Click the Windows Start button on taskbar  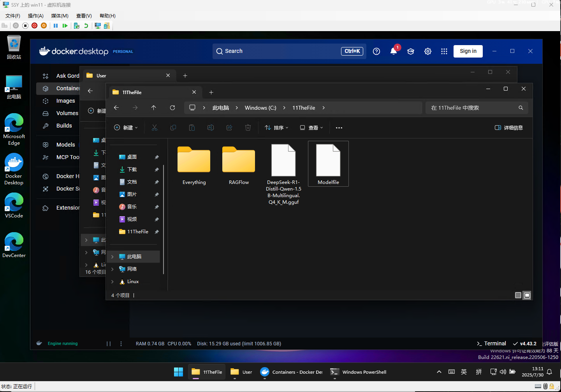(x=178, y=372)
